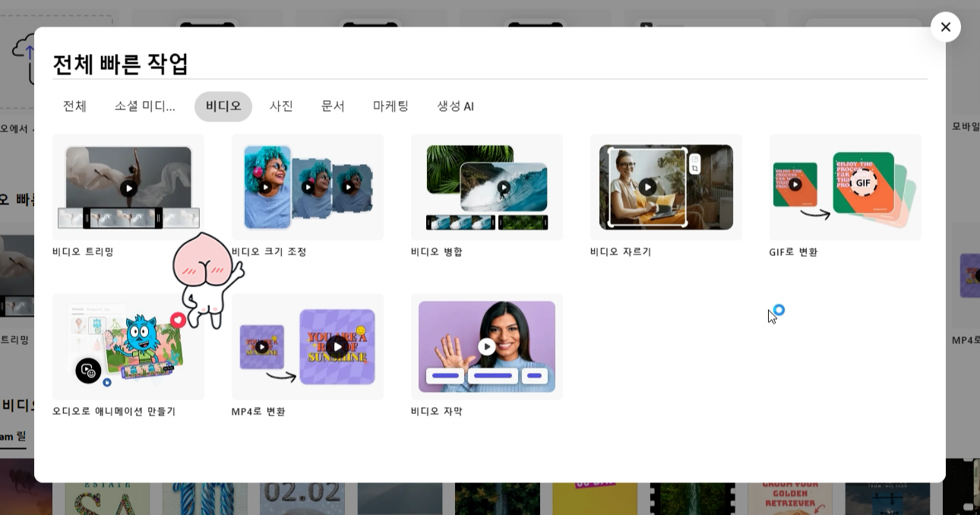The image size is (980, 515).
Task: Click the animation icon on 오디오로 애니메이션 만들기 card
Action: point(88,371)
